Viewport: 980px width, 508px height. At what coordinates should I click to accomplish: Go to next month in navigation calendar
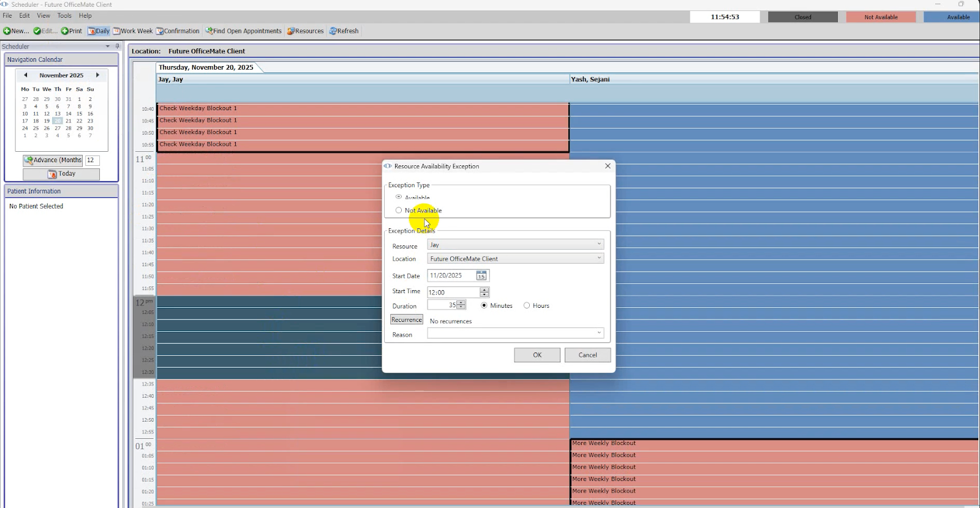pos(97,75)
